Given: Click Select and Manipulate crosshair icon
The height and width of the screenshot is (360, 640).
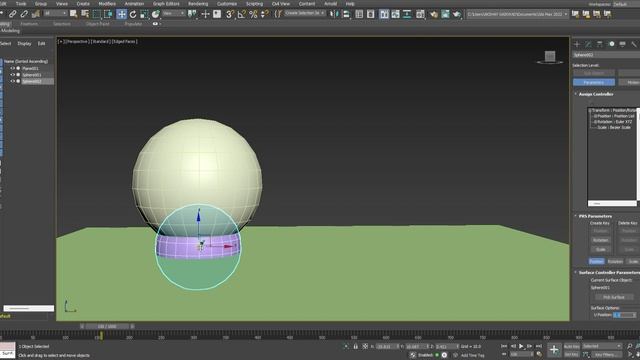Looking at the screenshot, I should (x=205, y=14).
